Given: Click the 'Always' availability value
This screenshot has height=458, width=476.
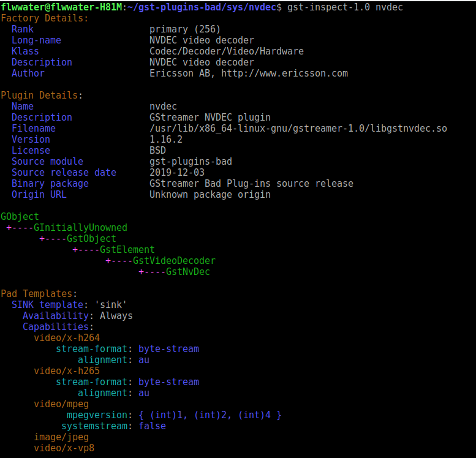Looking at the screenshot, I should (x=116, y=316).
